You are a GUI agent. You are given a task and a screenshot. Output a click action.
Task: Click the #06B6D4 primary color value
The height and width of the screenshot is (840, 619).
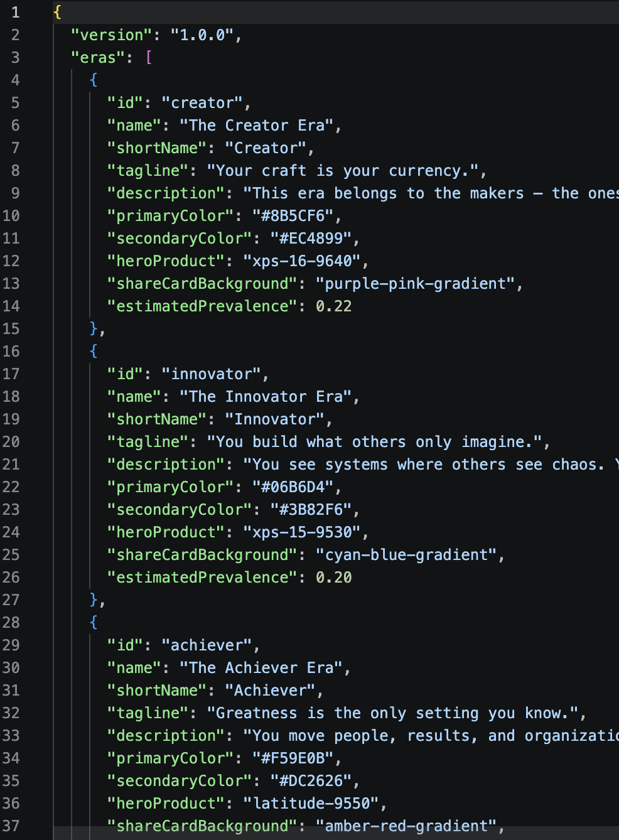pos(293,487)
